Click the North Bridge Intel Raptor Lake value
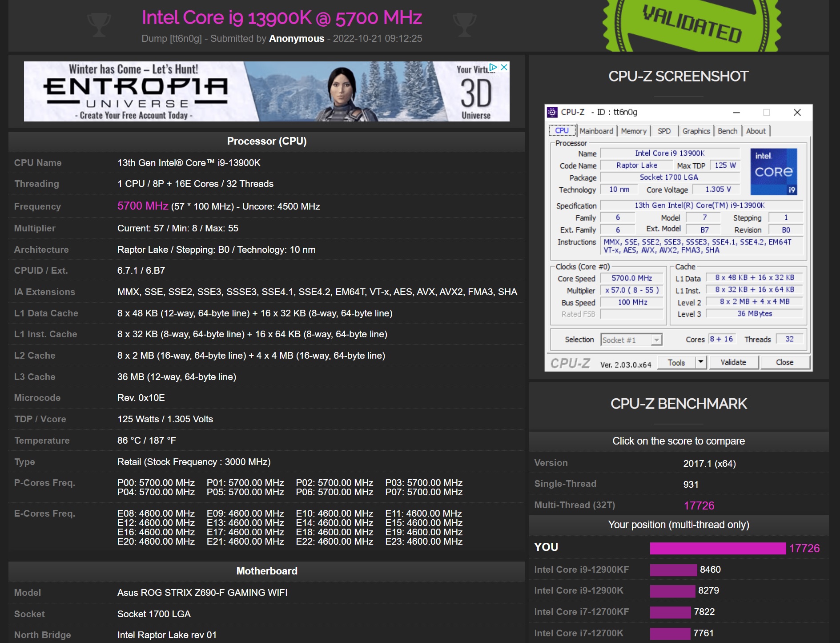This screenshot has height=643, width=840. (x=167, y=635)
